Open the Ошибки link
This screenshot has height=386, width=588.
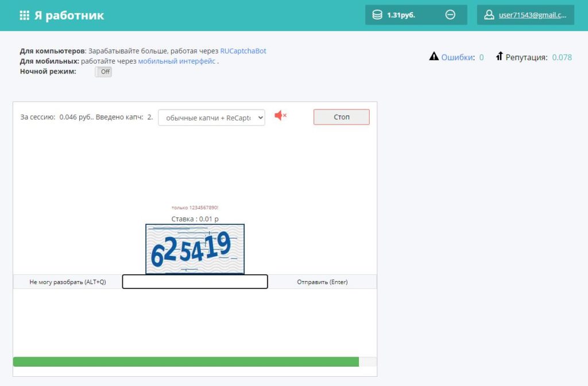tap(458, 57)
